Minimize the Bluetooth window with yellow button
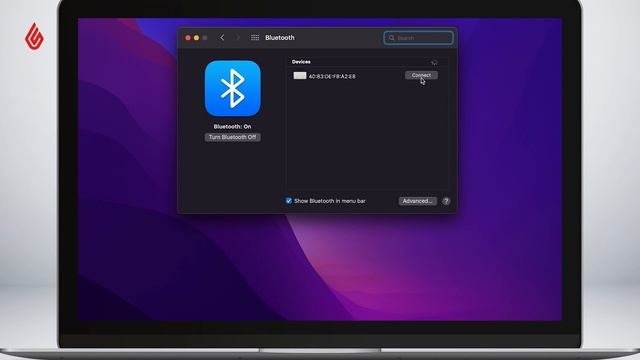The image size is (640, 360). click(196, 38)
